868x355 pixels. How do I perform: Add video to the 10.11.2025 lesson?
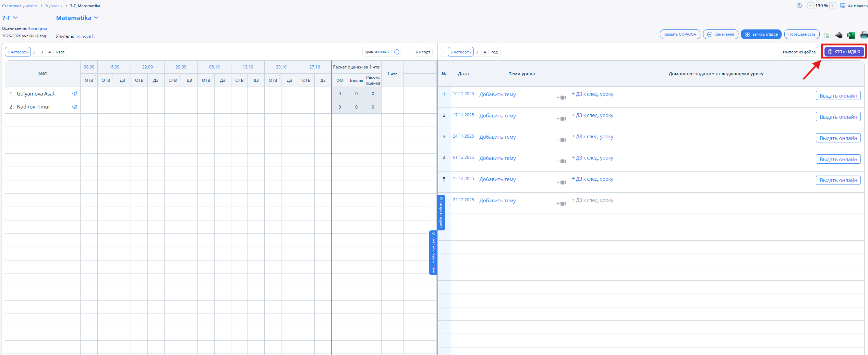561,98
